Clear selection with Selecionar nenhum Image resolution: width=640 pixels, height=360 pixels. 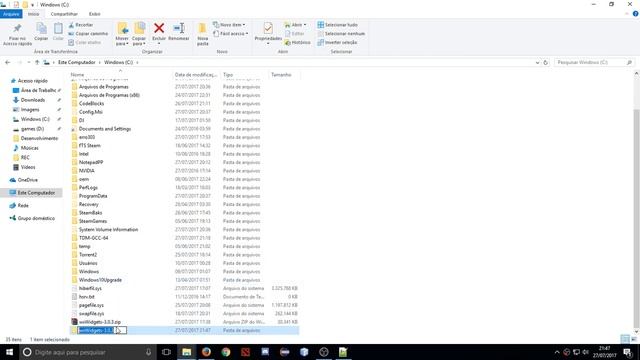pos(341,33)
